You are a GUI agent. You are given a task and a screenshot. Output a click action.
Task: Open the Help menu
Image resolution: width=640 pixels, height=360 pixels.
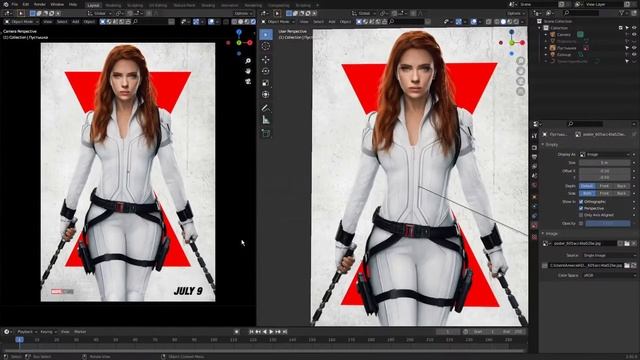click(x=73, y=4)
